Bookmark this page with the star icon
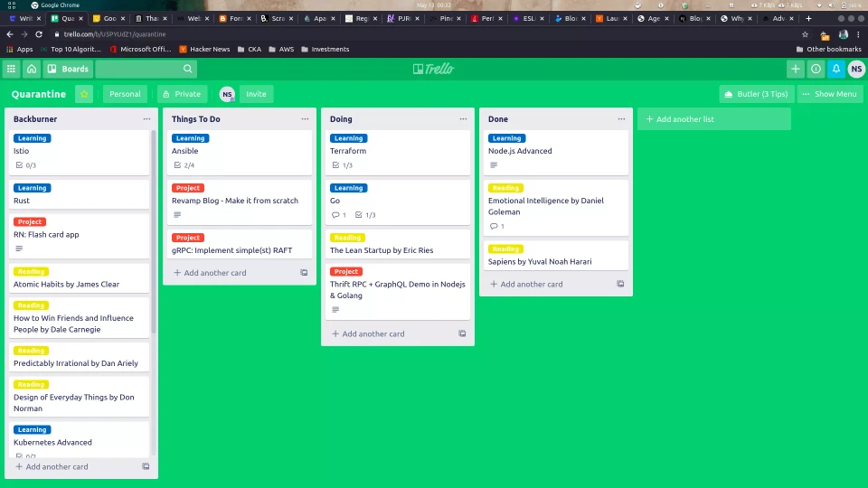This screenshot has width=868, height=488. pos(805,34)
